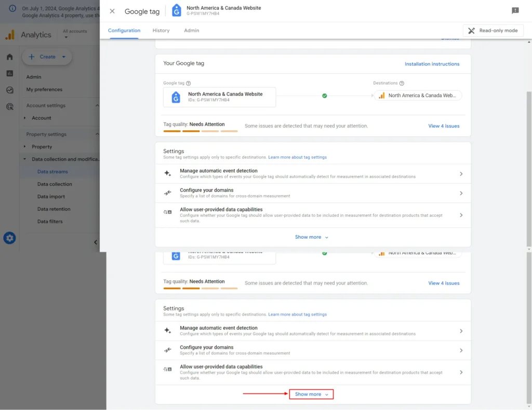Click the send feedback icon
Screen dimensions: 532x410
tap(515, 11)
